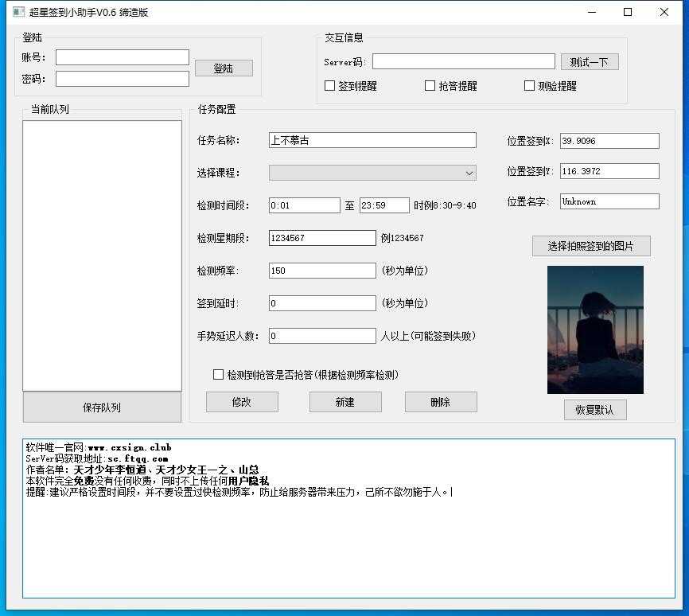The width and height of the screenshot is (689, 616).
Task: Click the 恢复默认 button
Action: coord(595,410)
